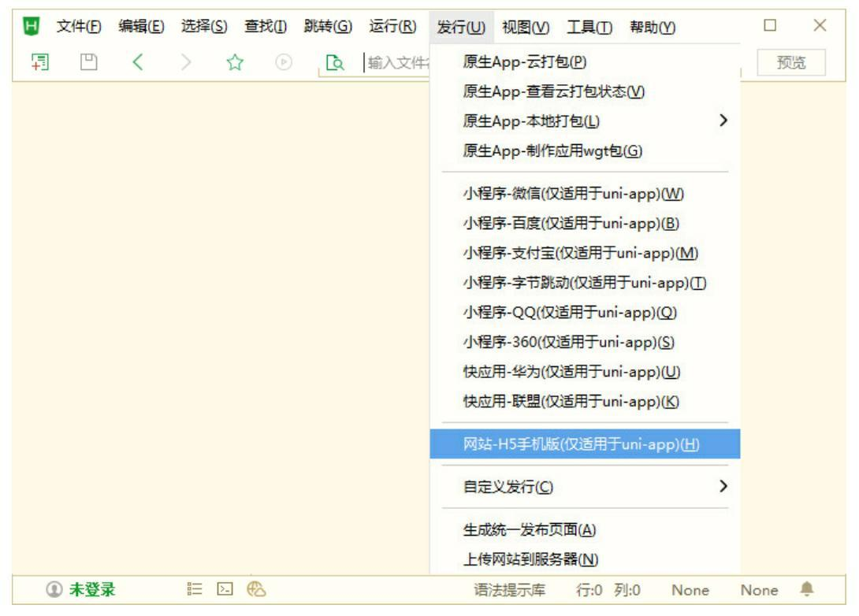Click the star bookmark icon

pos(235,62)
